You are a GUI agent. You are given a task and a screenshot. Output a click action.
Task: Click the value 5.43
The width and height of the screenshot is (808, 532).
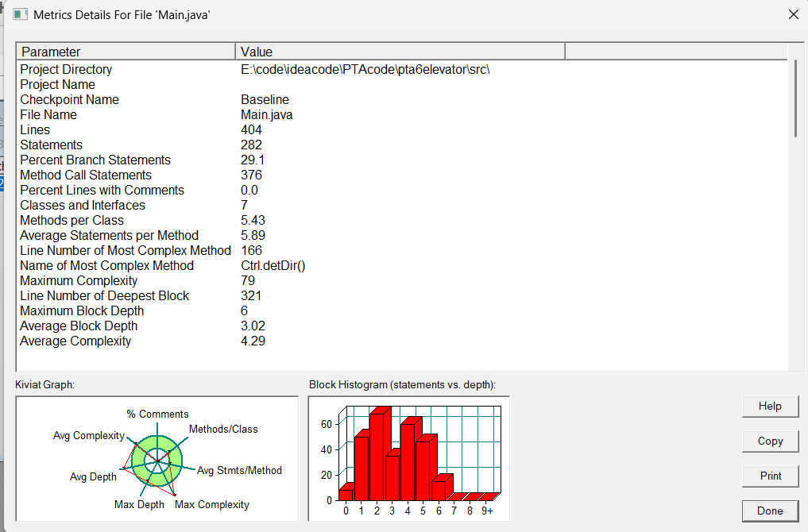point(253,221)
